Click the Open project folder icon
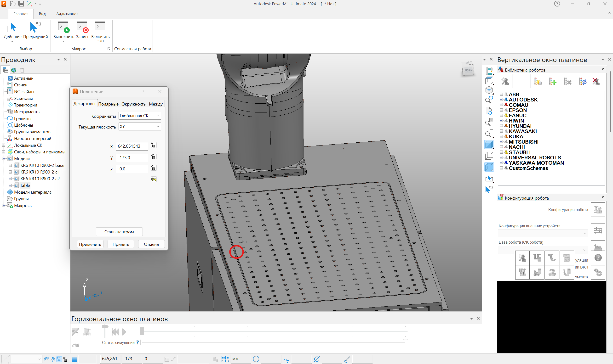This screenshot has width=613, height=364. pyautogui.click(x=13, y=4)
